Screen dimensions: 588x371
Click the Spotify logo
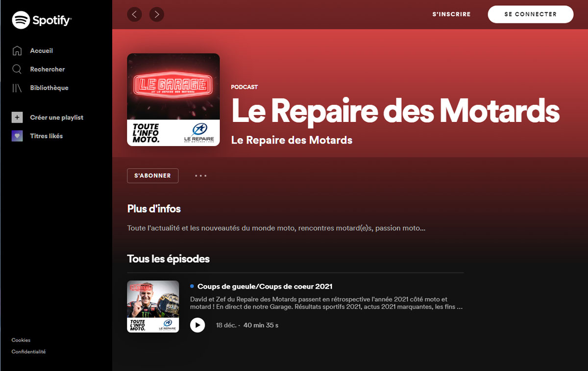pyautogui.click(x=42, y=20)
